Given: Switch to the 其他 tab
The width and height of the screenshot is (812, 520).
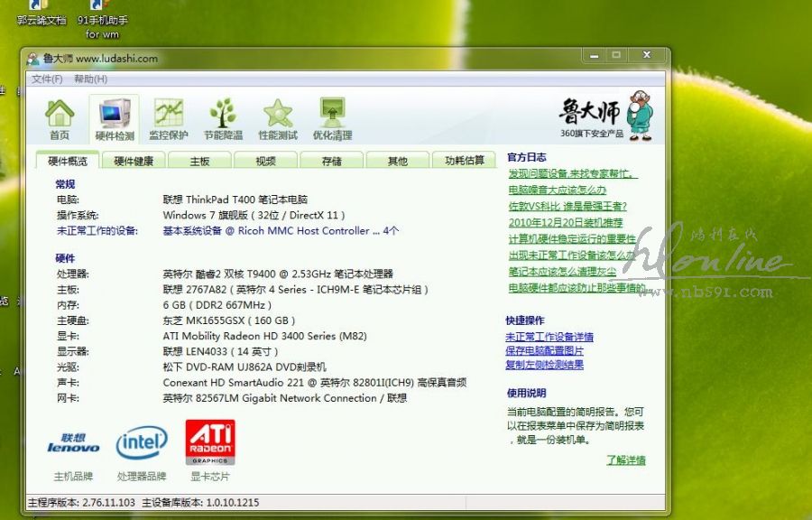Looking at the screenshot, I should click(x=398, y=161).
